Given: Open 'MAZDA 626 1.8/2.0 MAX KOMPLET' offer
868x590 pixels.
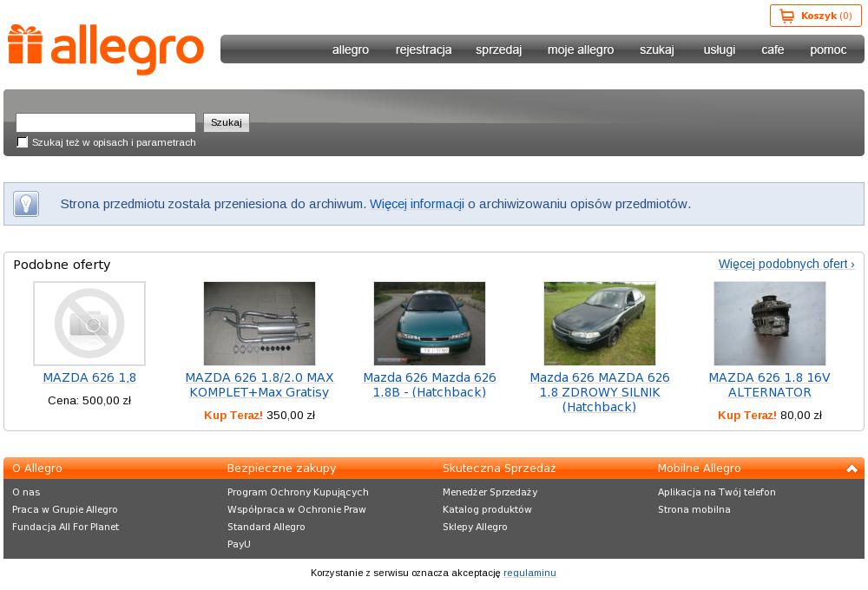Looking at the screenshot, I should coord(260,384).
